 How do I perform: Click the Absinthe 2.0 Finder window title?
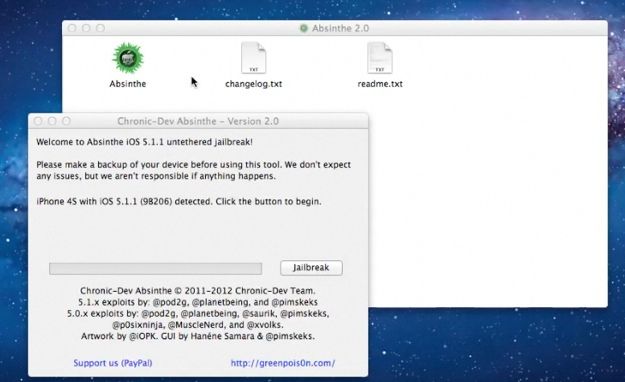click(x=340, y=28)
